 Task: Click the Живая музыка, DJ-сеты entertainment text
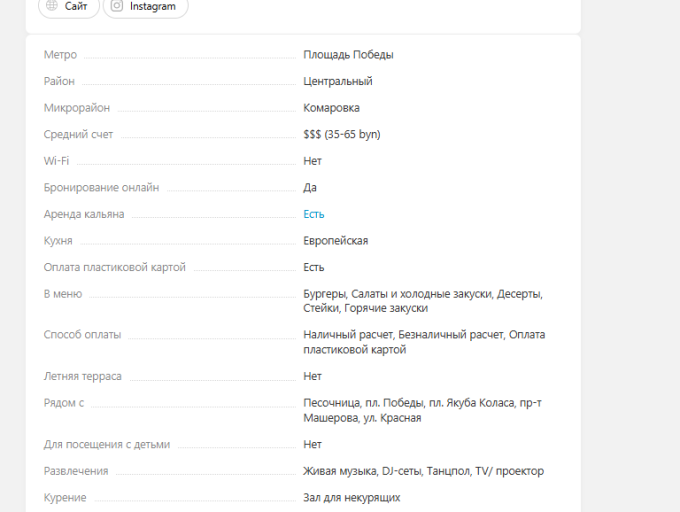point(423,471)
